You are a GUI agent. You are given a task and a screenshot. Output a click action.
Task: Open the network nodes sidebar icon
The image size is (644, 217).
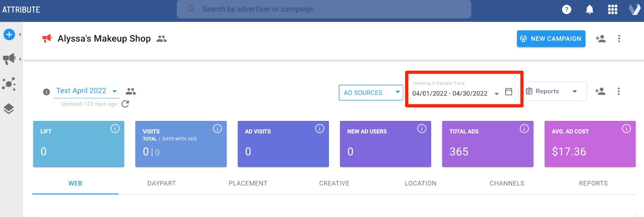coord(9,84)
